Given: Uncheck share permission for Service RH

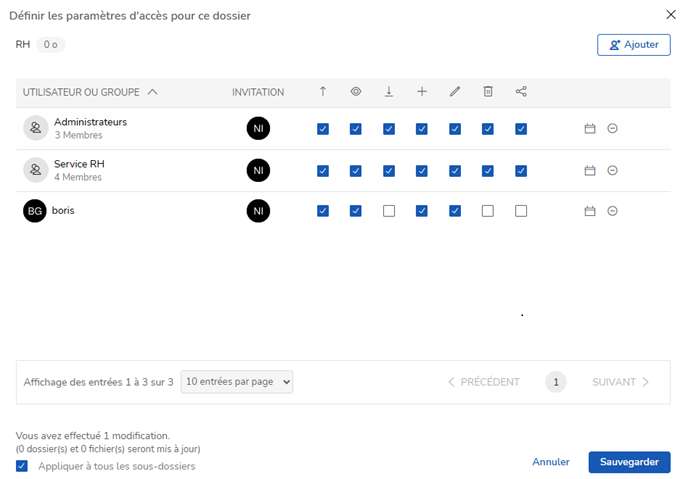Looking at the screenshot, I should (x=521, y=171).
